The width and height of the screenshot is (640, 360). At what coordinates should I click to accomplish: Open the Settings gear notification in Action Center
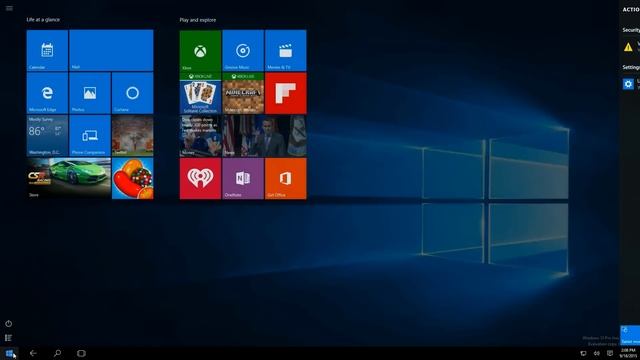(x=630, y=84)
